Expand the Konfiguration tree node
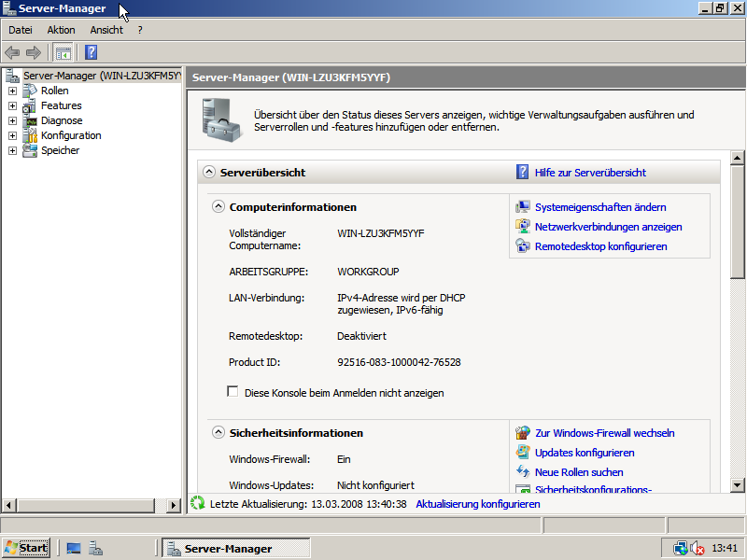This screenshot has width=747, height=560. pyautogui.click(x=12, y=135)
